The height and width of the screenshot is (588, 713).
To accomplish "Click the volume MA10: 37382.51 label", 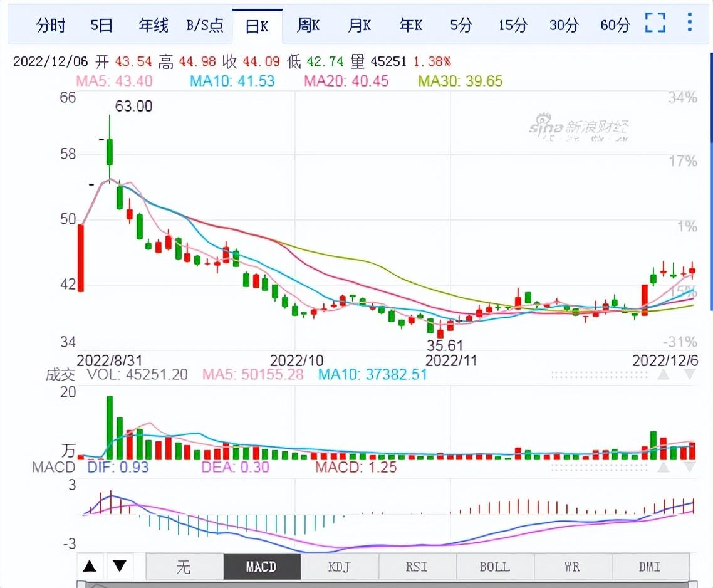I will click(372, 375).
